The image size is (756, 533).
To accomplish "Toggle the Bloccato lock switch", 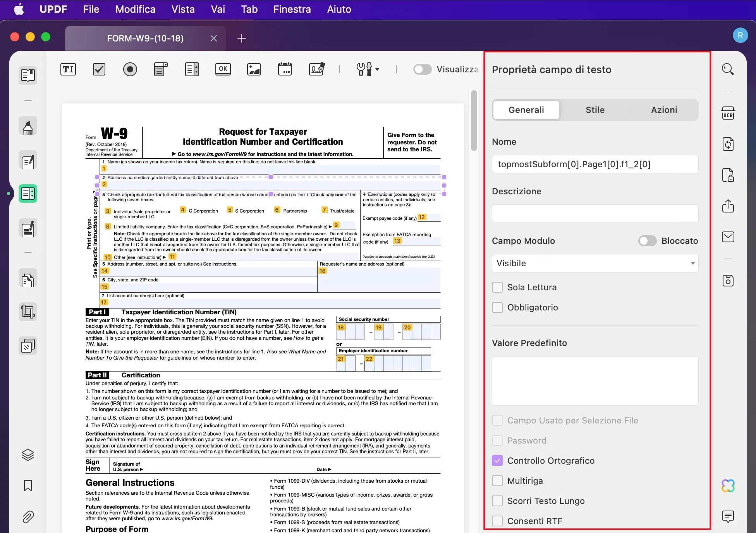I will tap(648, 241).
